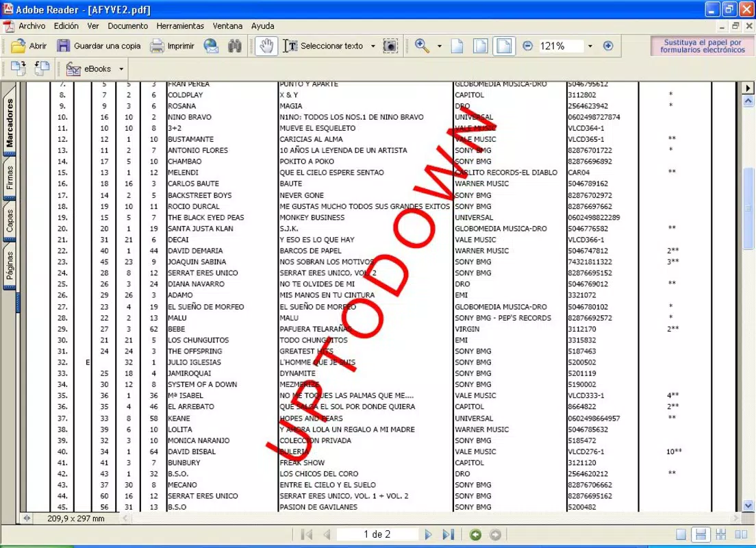Rotate page counterclockwise icon
The image size is (756, 548).
42,68
